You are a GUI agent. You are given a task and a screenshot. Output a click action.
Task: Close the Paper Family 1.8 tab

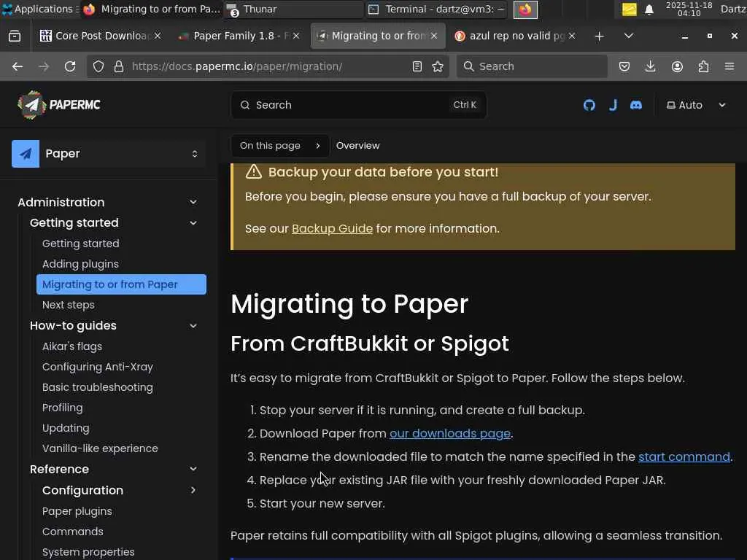coord(296,36)
